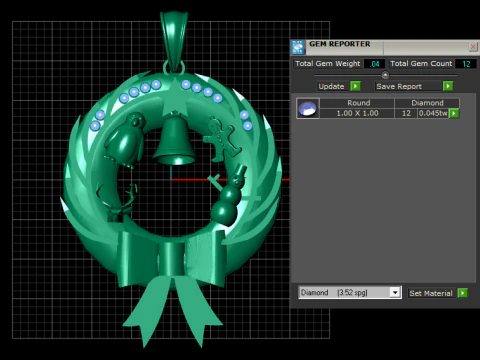The height and width of the screenshot is (360, 480).
Task: Select the bell on the wreath model
Action: (174, 140)
